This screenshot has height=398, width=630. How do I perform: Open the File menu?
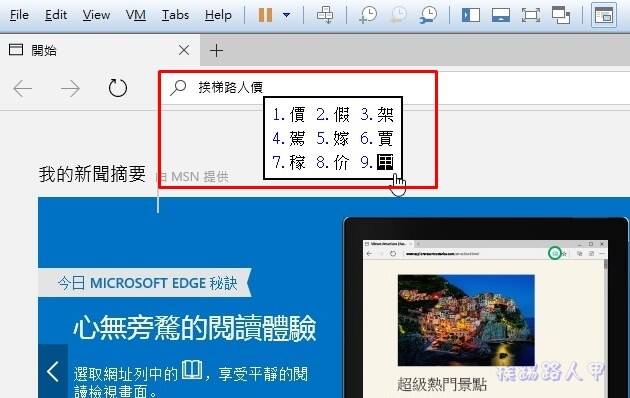coord(19,15)
